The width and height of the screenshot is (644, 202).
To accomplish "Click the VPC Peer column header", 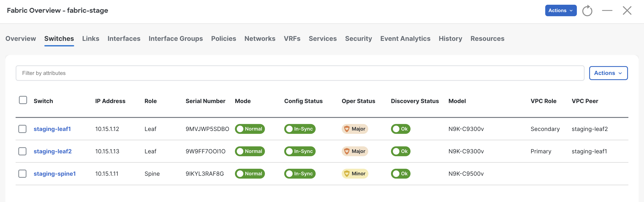I will coord(585,101).
